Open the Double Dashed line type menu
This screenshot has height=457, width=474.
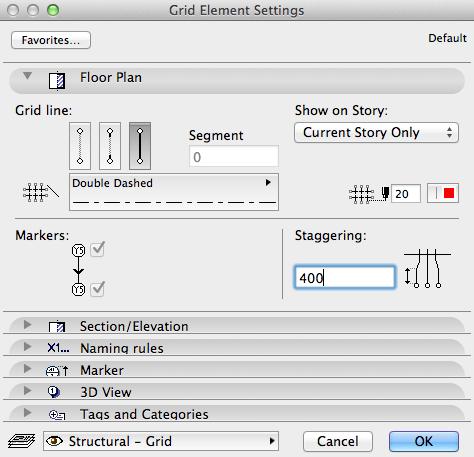click(x=174, y=192)
